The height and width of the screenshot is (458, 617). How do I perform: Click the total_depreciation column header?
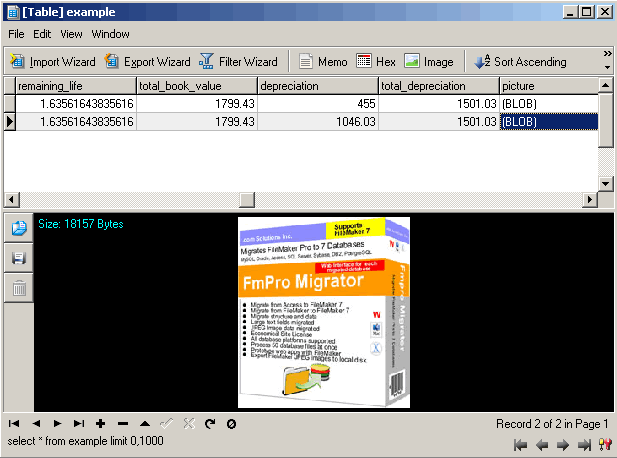click(438, 86)
